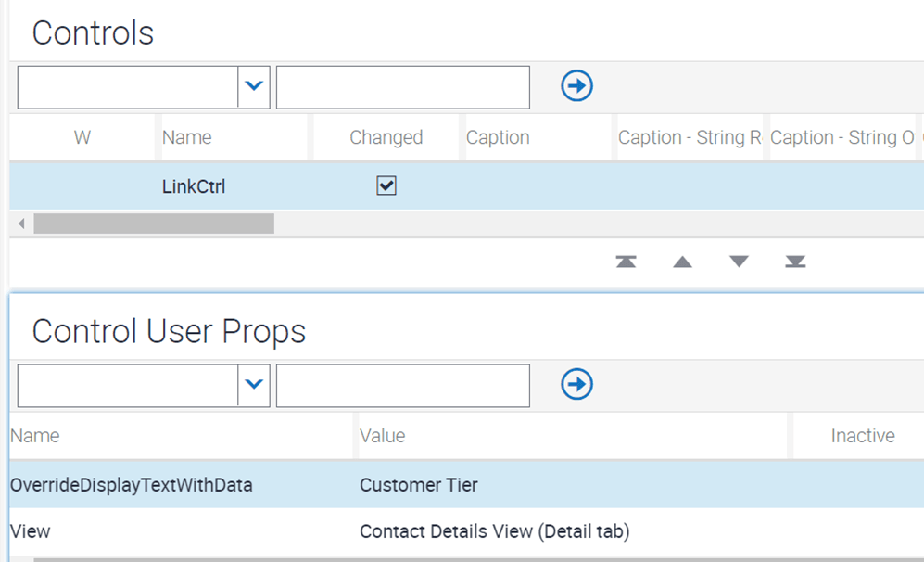The height and width of the screenshot is (562, 924).
Task: Sort by the Changed column header
Action: point(386,137)
